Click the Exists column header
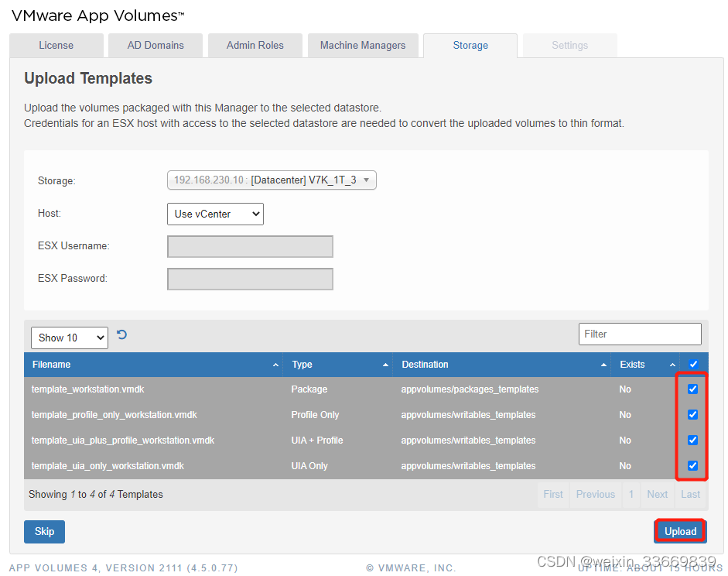 [646, 365]
